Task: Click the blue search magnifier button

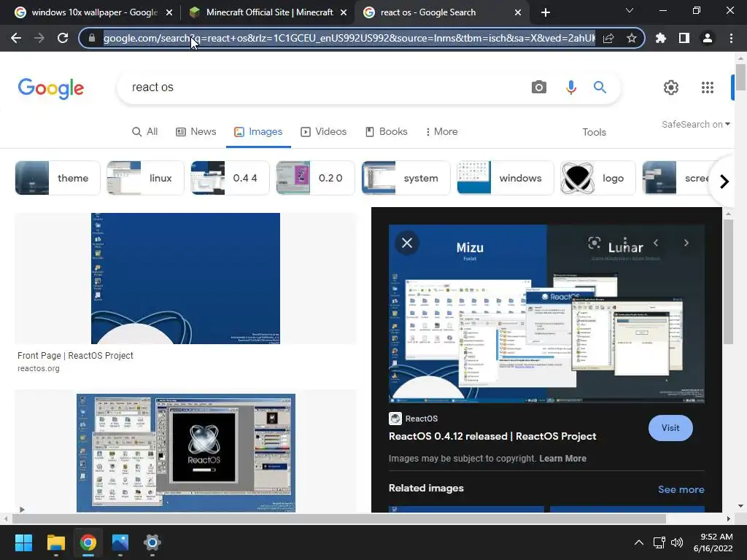Action: pyautogui.click(x=600, y=87)
